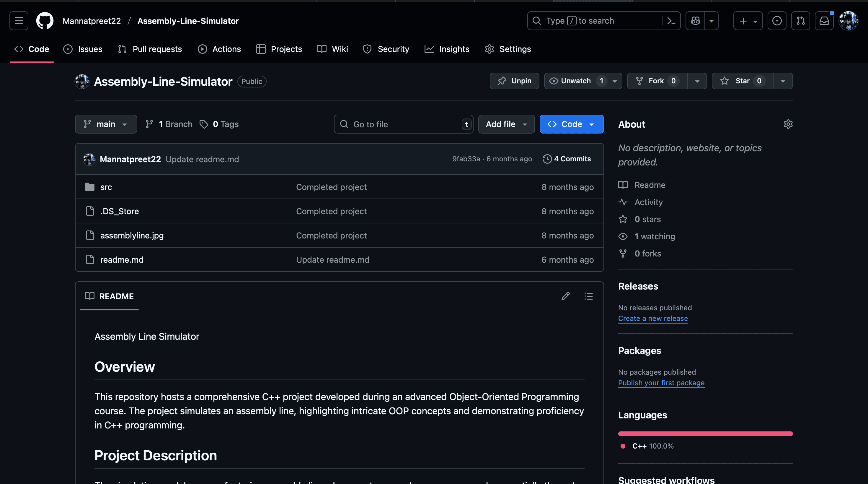Expand the Star lists dropdown arrow

coord(783,81)
